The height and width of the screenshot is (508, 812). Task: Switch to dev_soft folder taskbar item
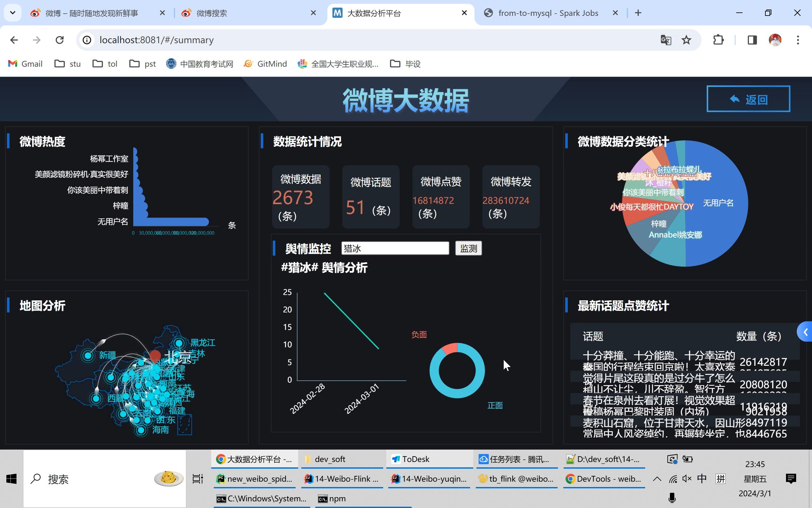tap(342, 459)
